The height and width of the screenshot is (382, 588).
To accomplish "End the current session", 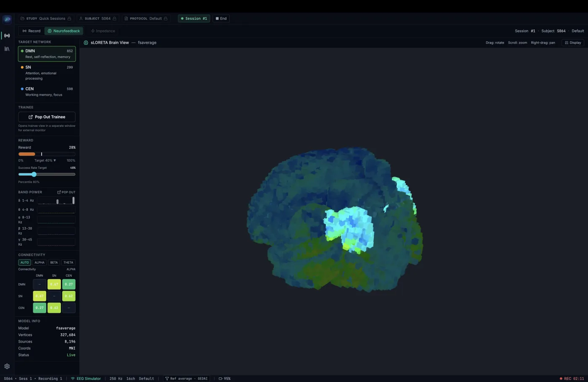I will point(221,18).
